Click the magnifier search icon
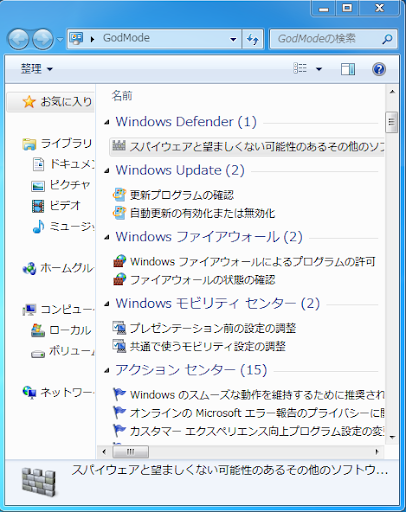The image size is (406, 512). tap(387, 39)
